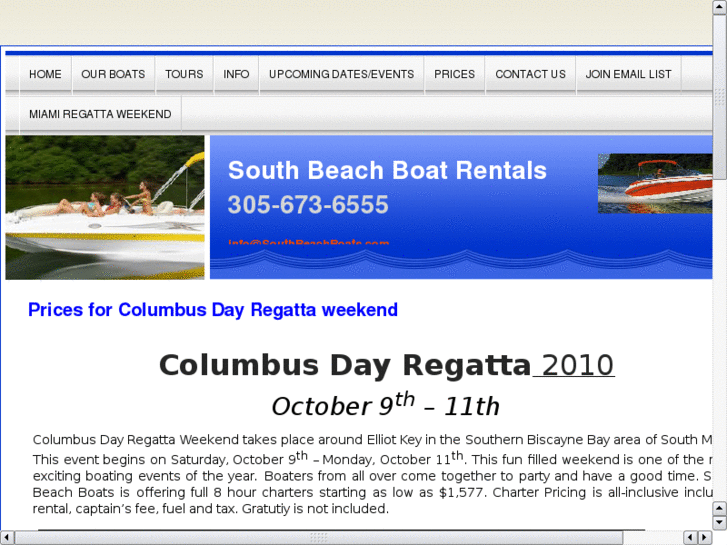Click the 305-673-6555 phone number

point(308,205)
